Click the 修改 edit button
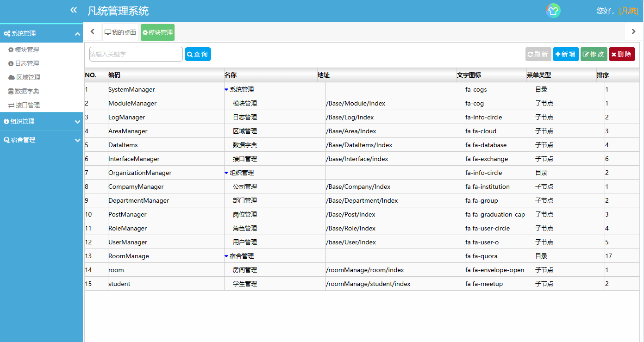This screenshot has height=342, width=644. point(594,54)
